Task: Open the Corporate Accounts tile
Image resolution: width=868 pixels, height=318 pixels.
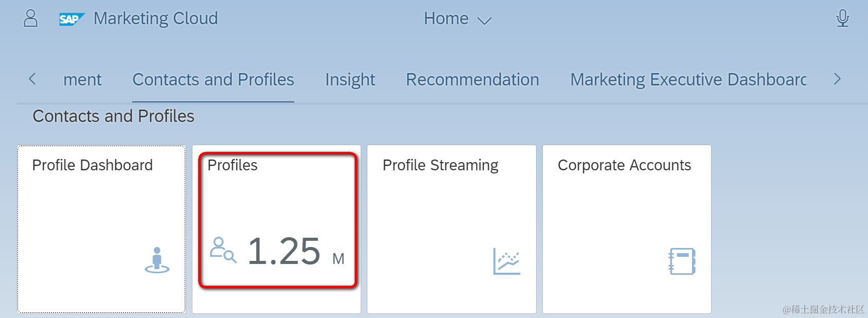Action: (x=627, y=229)
